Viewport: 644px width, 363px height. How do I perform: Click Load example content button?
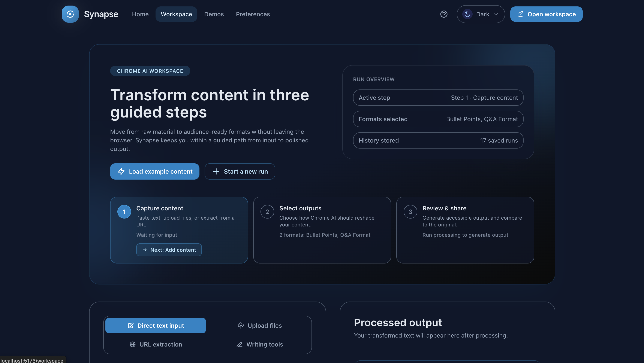pyautogui.click(x=154, y=171)
